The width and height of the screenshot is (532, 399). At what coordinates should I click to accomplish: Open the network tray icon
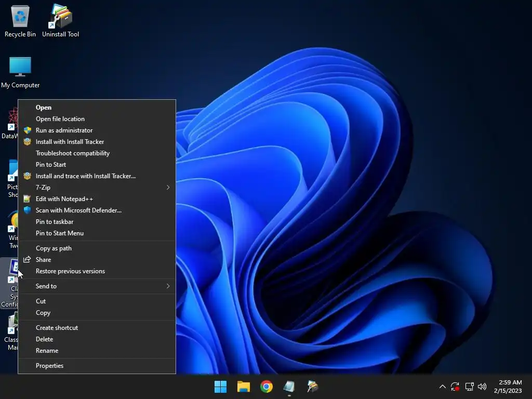(x=469, y=387)
